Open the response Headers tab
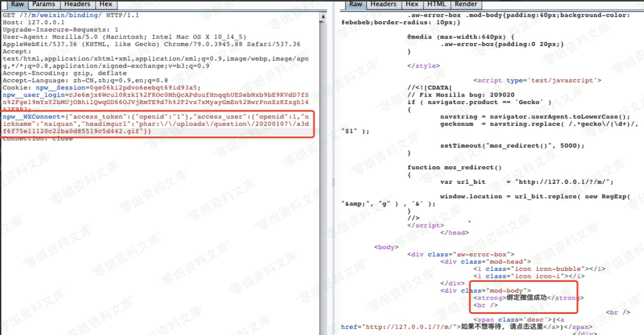The width and height of the screenshot is (644, 335). 383,4
